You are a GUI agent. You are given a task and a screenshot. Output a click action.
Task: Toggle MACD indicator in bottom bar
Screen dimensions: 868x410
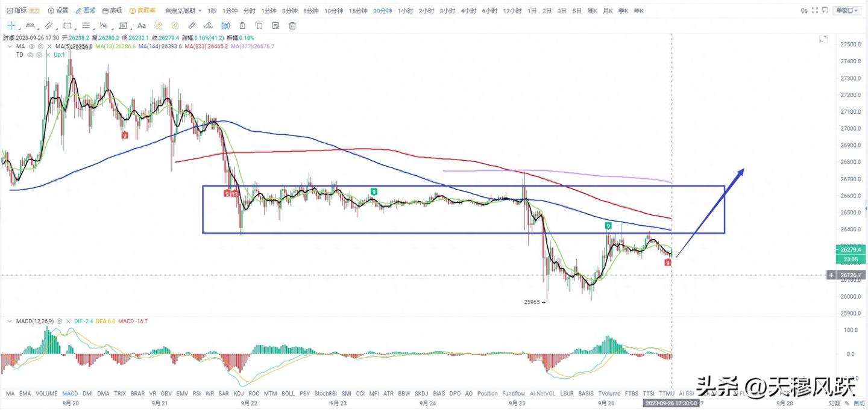tap(70, 394)
